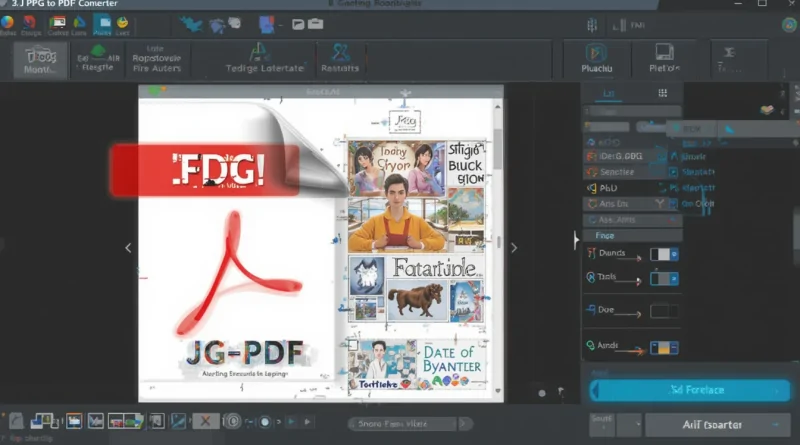
Task: Click the grey speech-bubble icon in toolbar
Action: click(235, 23)
